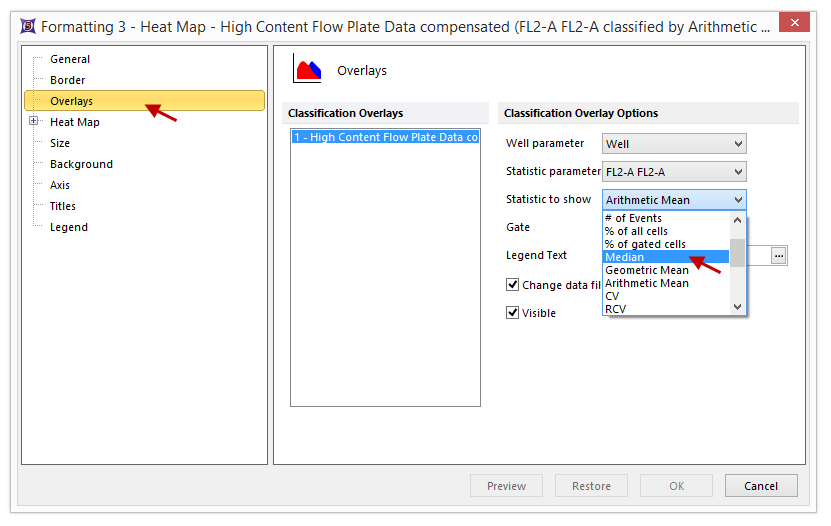
Task: Toggle the Change data checkbox
Action: point(513,285)
